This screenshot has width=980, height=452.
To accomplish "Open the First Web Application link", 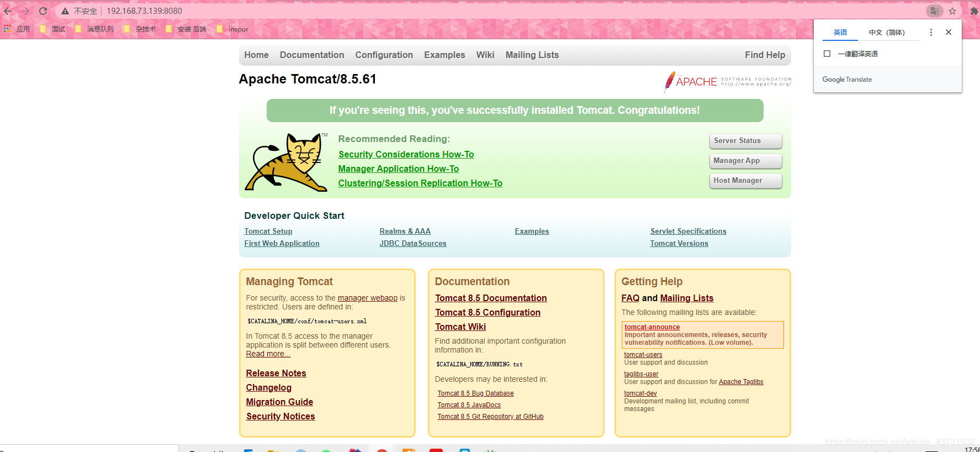I will point(282,244).
